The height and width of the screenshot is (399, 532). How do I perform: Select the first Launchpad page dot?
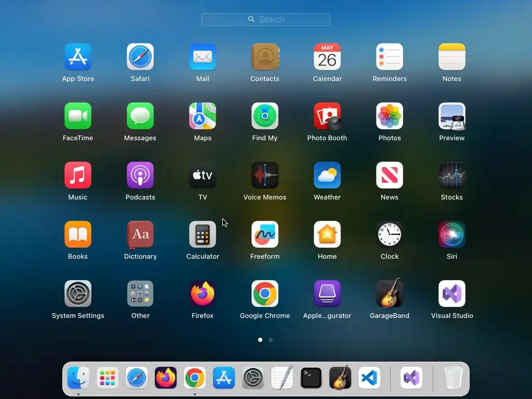pyautogui.click(x=260, y=340)
